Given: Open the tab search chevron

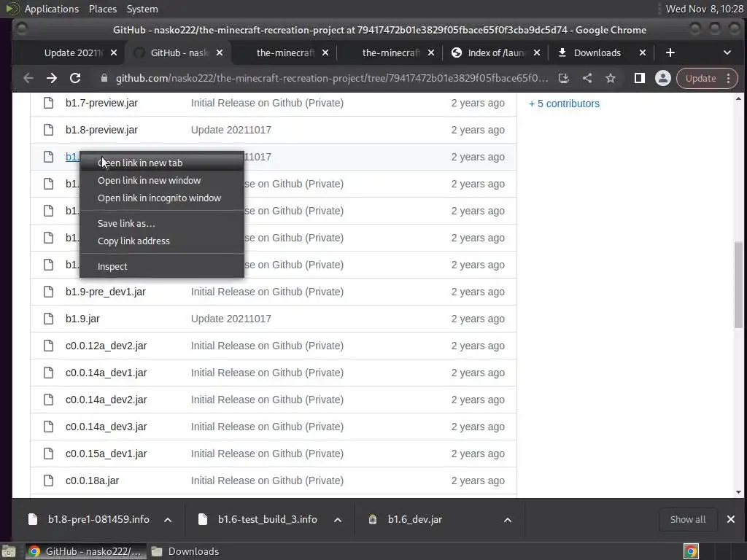Looking at the screenshot, I should [x=727, y=52].
